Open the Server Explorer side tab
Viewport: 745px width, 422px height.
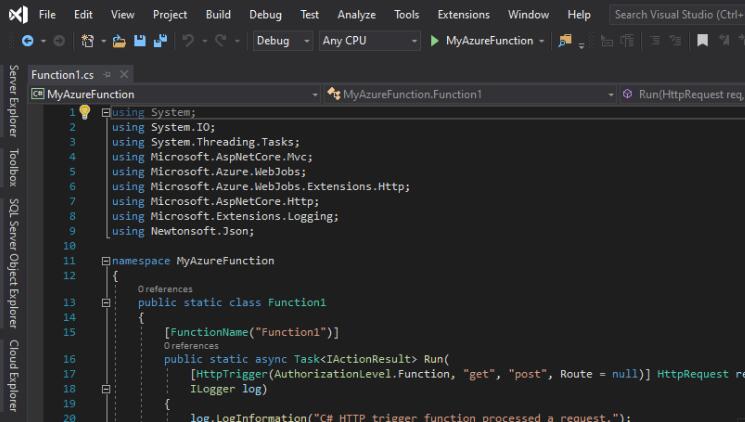tap(14, 101)
